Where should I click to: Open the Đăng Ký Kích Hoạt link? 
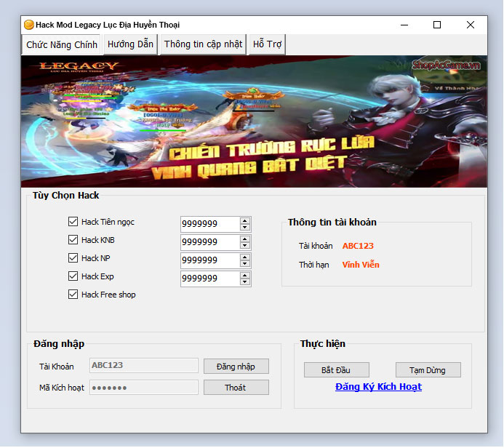[378, 387]
